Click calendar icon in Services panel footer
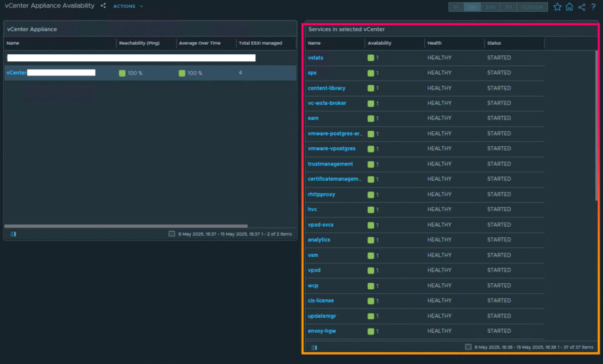This screenshot has width=603, height=364. point(468,347)
